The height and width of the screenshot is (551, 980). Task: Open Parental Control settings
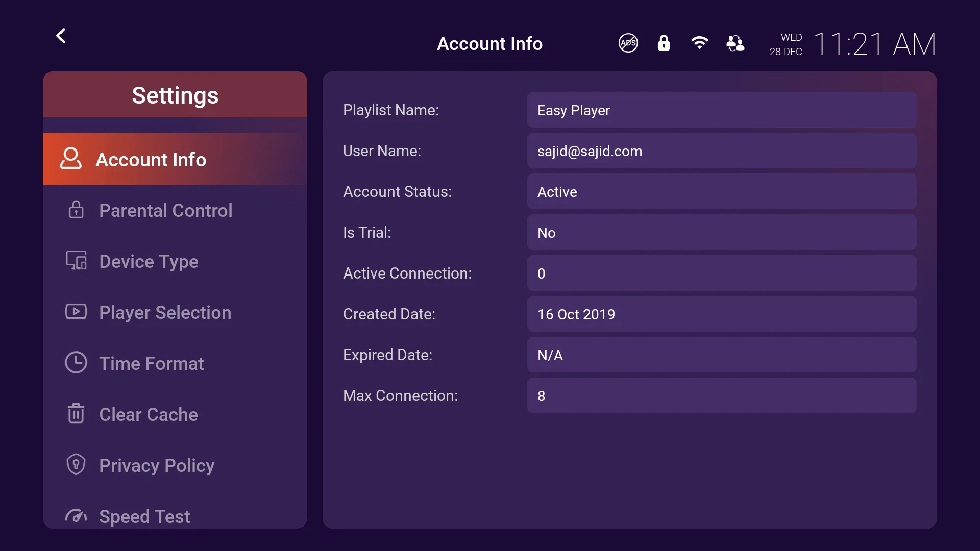[x=175, y=210]
